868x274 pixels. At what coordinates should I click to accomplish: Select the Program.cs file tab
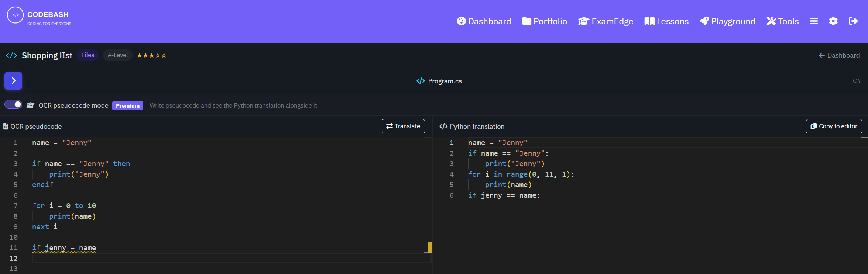pyautogui.click(x=439, y=81)
